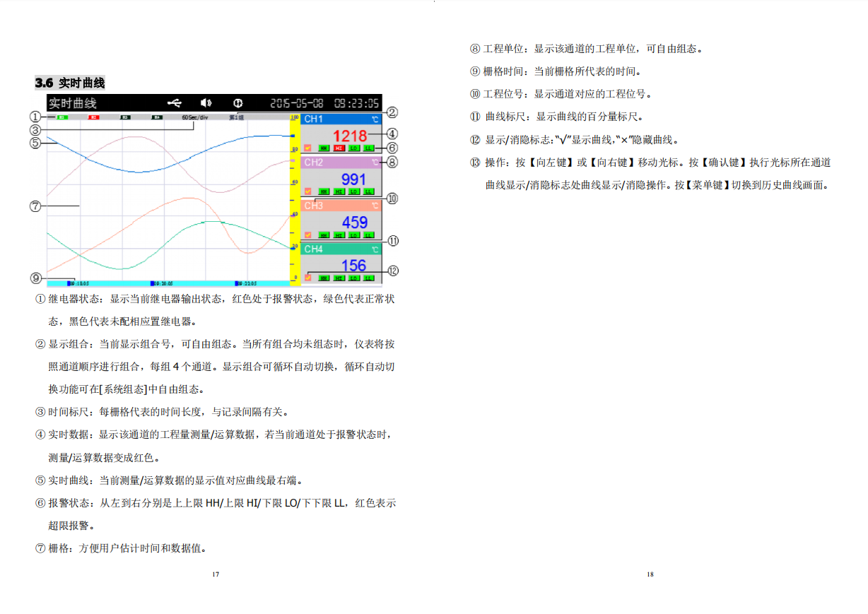
Task: Click the CH3 HI alarm indicator
Action: (339, 235)
